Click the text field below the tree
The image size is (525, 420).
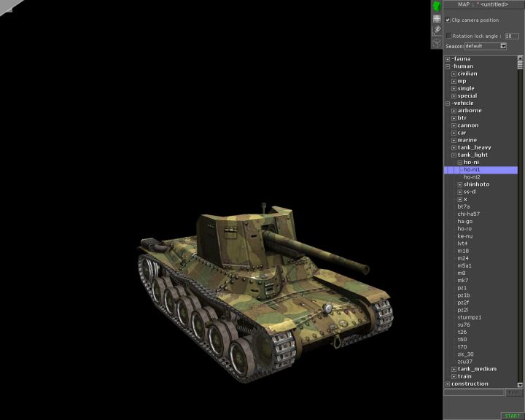tap(474, 393)
